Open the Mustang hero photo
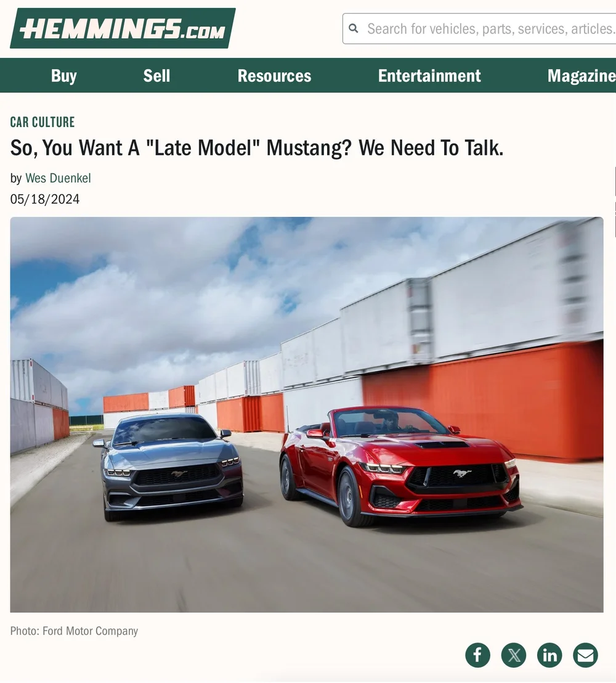The height and width of the screenshot is (683, 616). pyautogui.click(x=307, y=415)
